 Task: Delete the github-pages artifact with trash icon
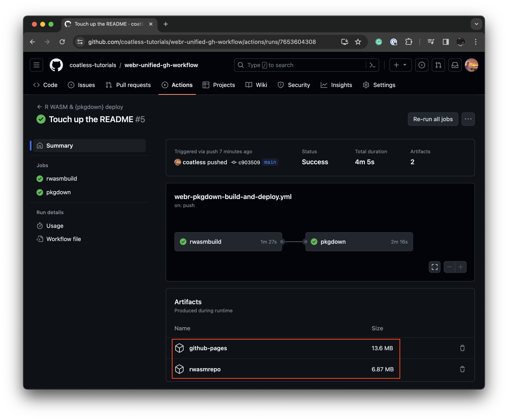(462, 348)
